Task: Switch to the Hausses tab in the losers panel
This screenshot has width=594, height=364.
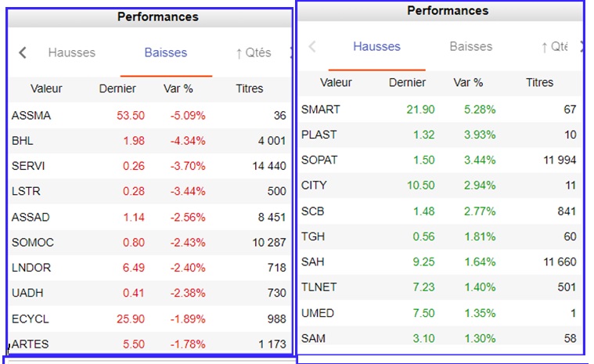Action: coord(72,53)
